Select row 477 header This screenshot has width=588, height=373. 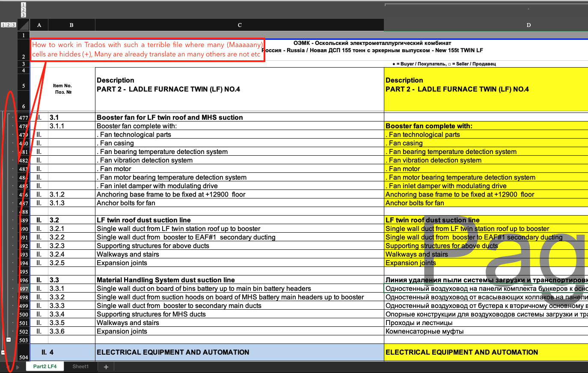[x=24, y=118]
